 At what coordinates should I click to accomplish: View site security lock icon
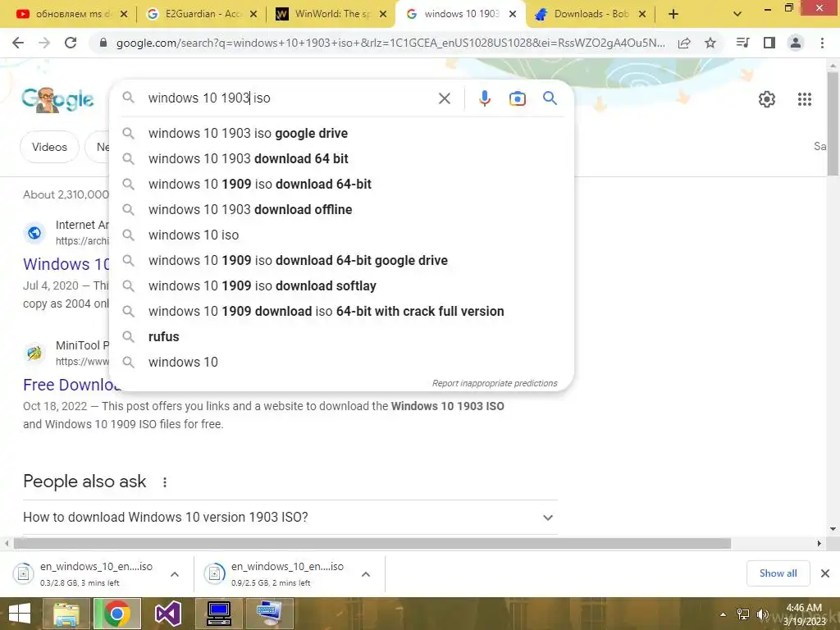[x=103, y=43]
